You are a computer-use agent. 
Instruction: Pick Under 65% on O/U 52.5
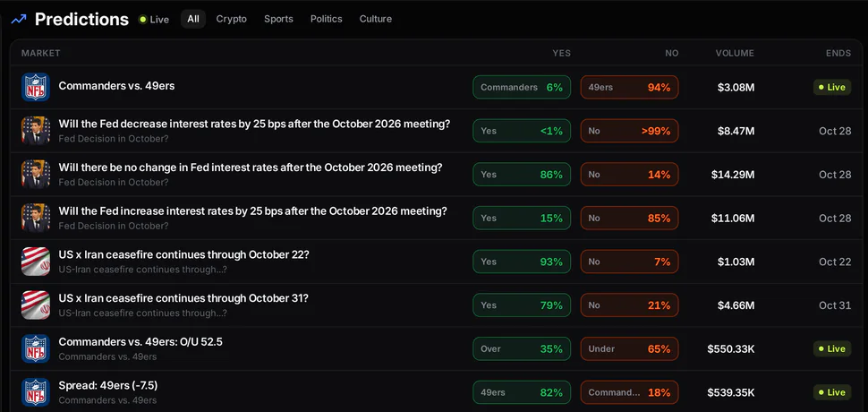[629, 349]
